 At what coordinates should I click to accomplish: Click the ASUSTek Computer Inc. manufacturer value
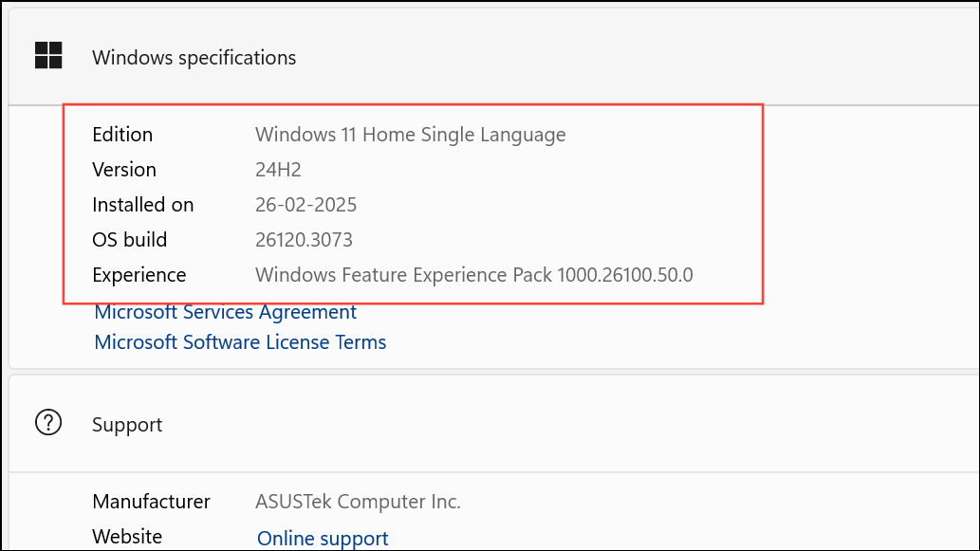click(x=358, y=501)
